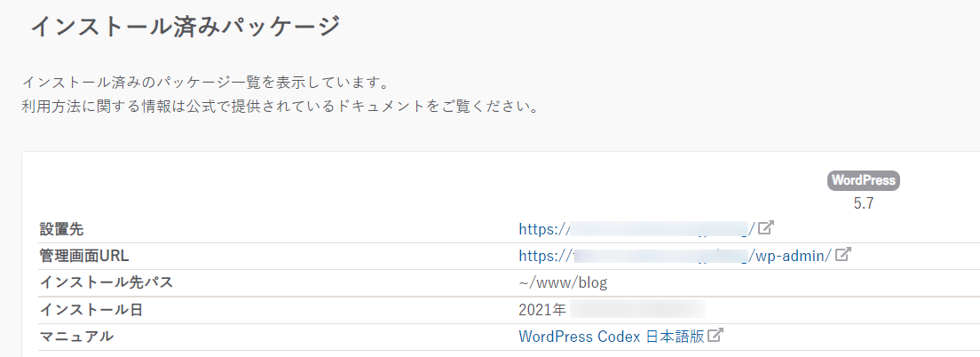Click the blurred portion of the install date
980x357 pixels.
pyautogui.click(x=637, y=310)
